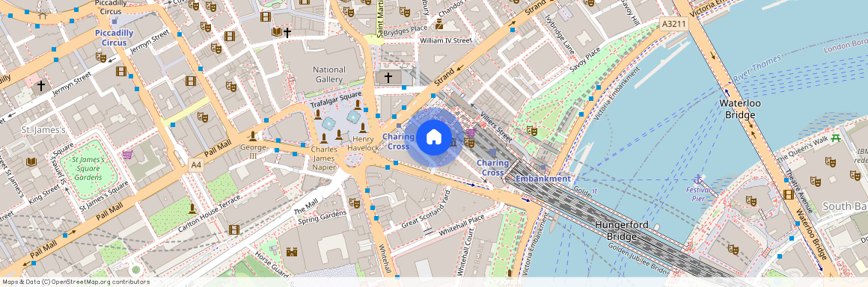The width and height of the screenshot is (868, 287).
Task: Click the Festival Pier text label
Action: 699,194
